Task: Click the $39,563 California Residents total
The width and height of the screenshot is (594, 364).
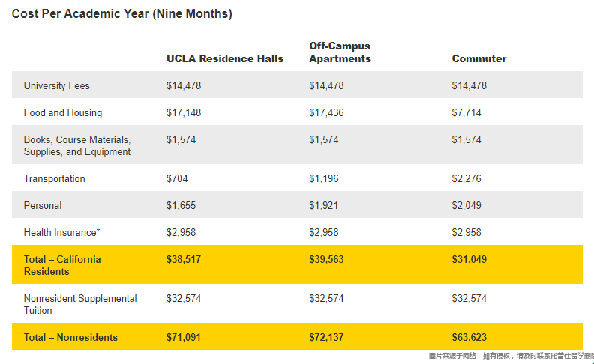Action: 326,260
